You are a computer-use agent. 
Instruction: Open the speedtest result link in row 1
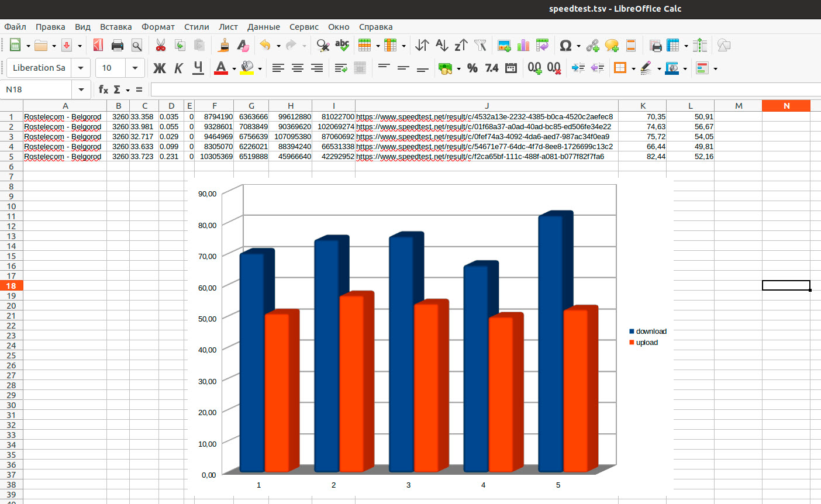pos(484,117)
